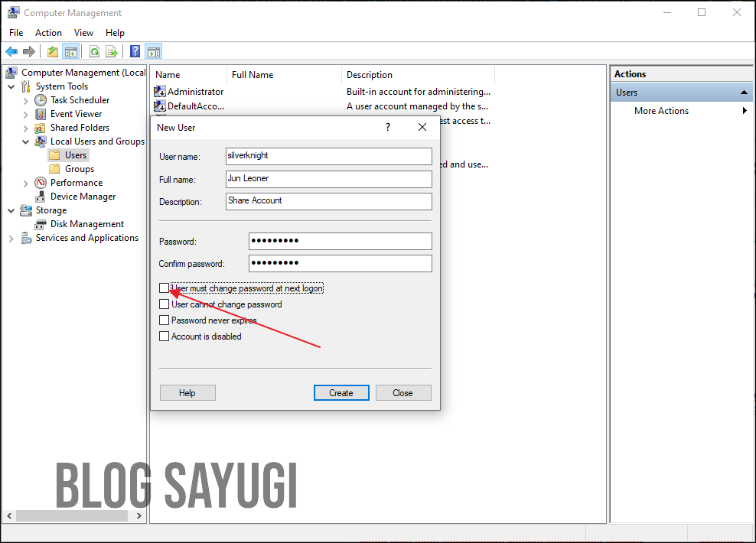
Task: Toggle Show/Hide Console Tree toolbar icon
Action: click(x=71, y=51)
